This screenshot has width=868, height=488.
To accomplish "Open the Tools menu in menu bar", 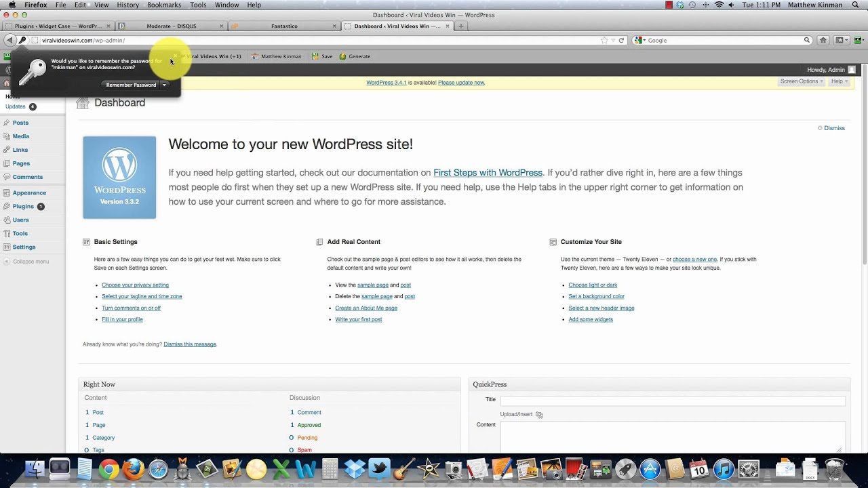I will (x=198, y=5).
